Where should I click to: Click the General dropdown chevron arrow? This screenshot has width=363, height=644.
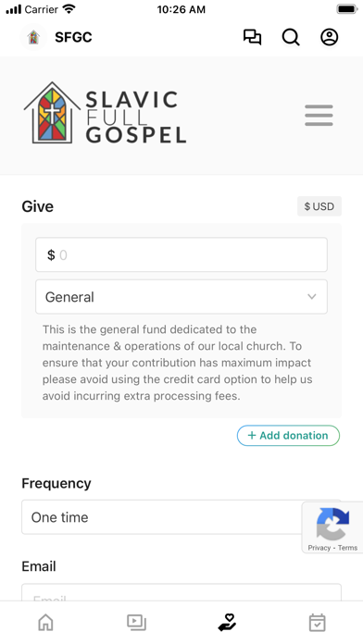coord(312,296)
